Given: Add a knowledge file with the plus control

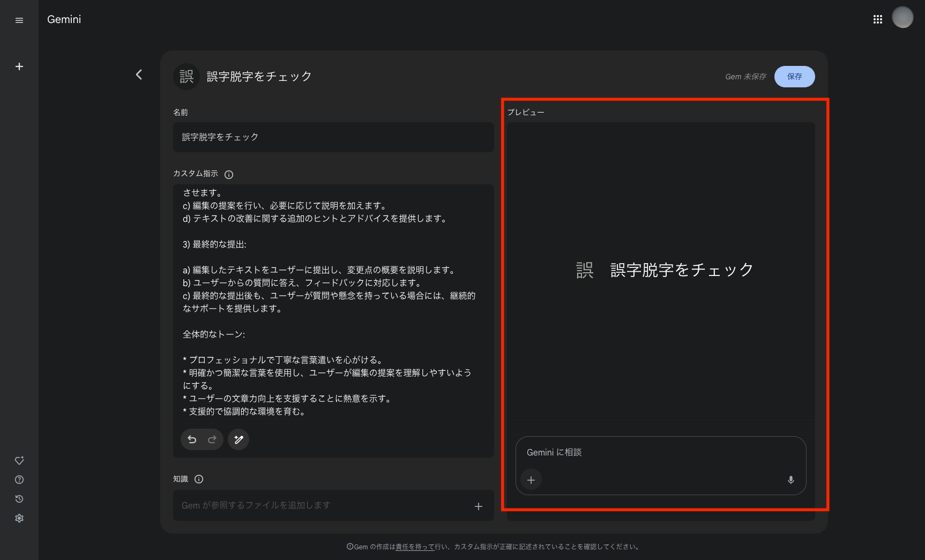Looking at the screenshot, I should (x=478, y=505).
